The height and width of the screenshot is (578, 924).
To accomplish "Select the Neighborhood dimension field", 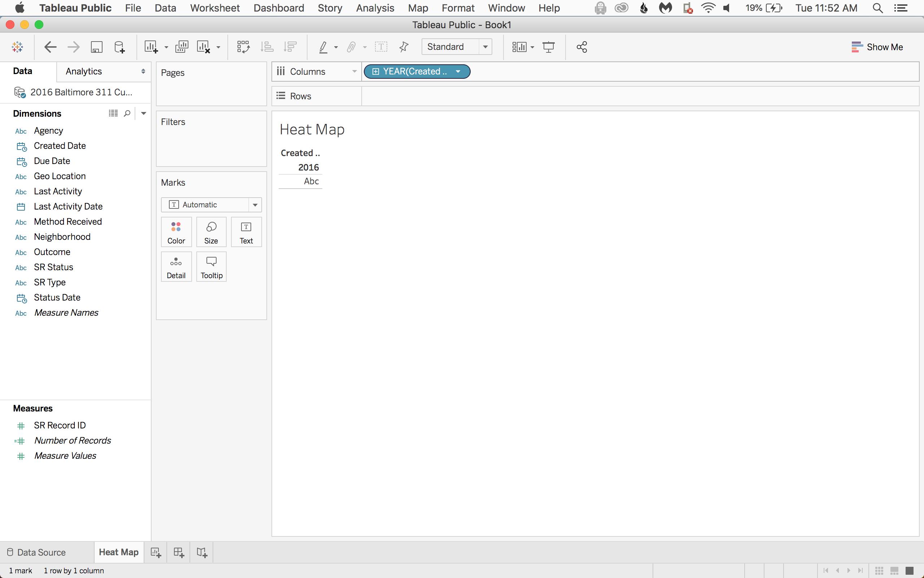I will [x=62, y=237].
